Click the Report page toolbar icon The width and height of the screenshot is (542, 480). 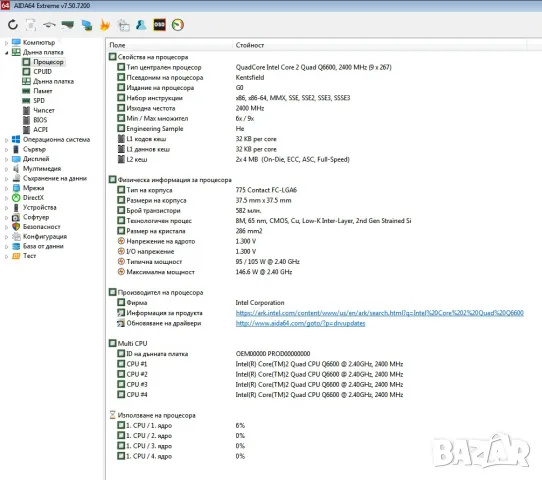pos(31,25)
